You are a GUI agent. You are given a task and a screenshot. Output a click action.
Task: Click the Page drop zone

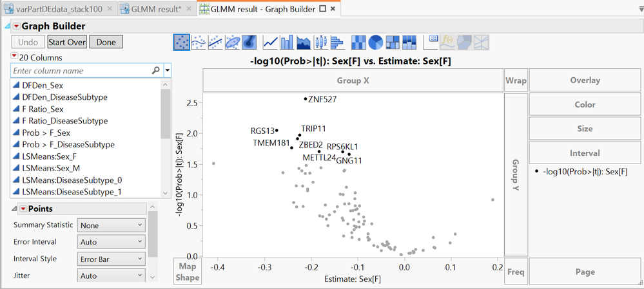585,272
